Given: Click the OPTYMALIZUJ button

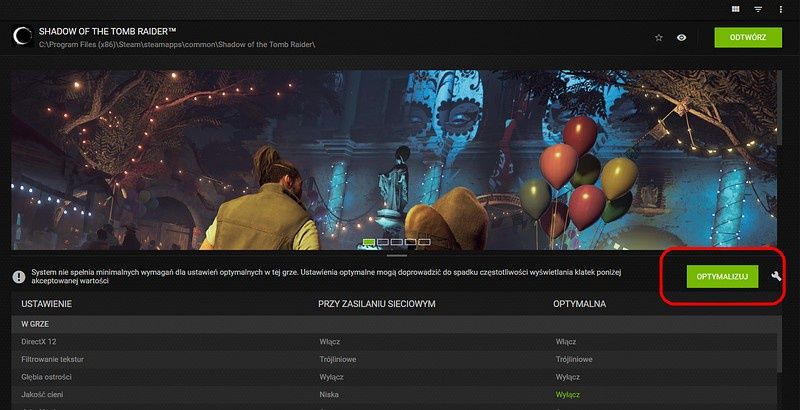Looking at the screenshot, I should tap(722, 276).
